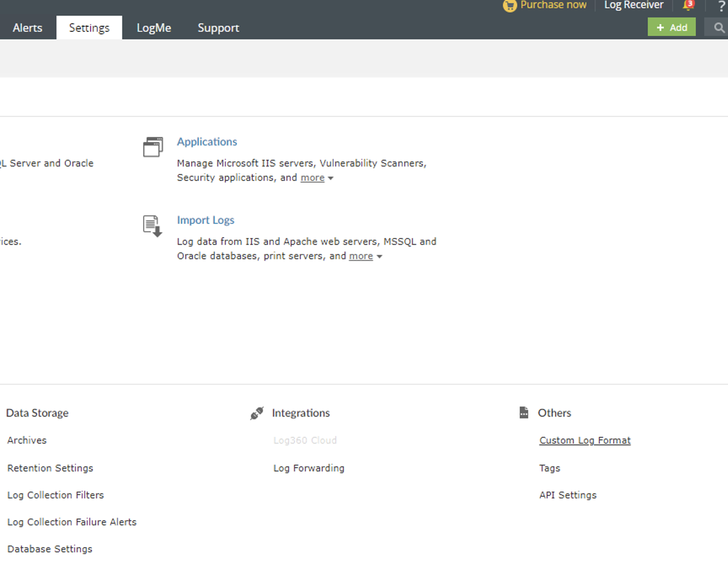Open search using the magnifier icon

click(x=718, y=27)
